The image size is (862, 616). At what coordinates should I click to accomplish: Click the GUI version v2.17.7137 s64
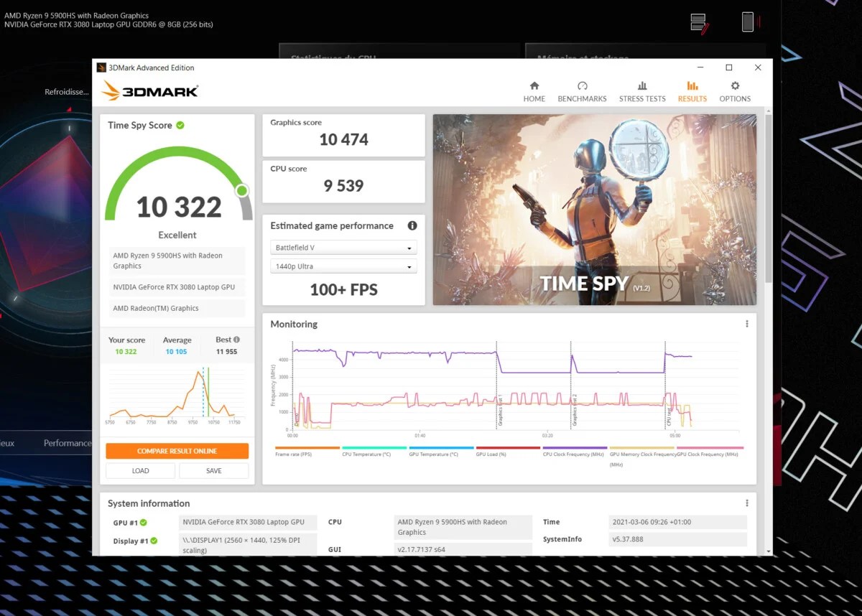(463, 549)
